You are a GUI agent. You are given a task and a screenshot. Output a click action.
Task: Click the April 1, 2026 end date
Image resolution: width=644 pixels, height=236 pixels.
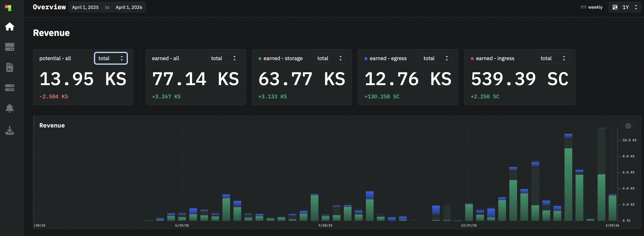point(129,7)
